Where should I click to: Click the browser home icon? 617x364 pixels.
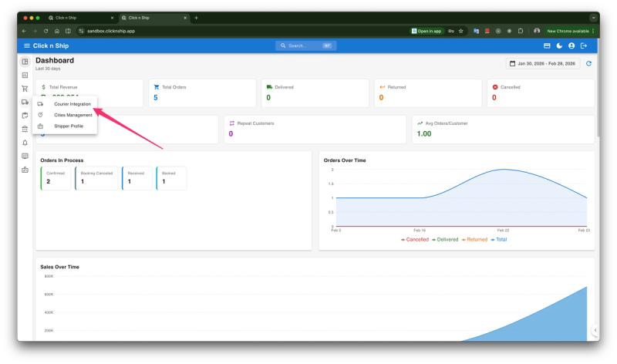[x=57, y=31]
